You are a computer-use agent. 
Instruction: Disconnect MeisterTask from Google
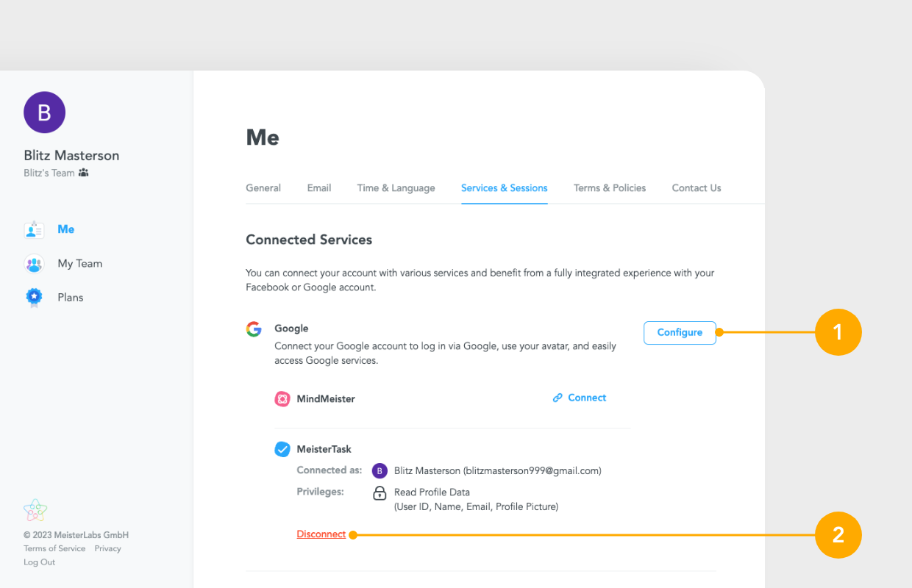321,534
